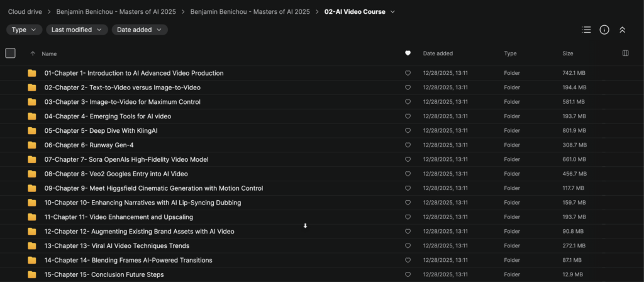Go to Cloud drive breadcrumb
This screenshot has height=282, width=644.
point(25,11)
